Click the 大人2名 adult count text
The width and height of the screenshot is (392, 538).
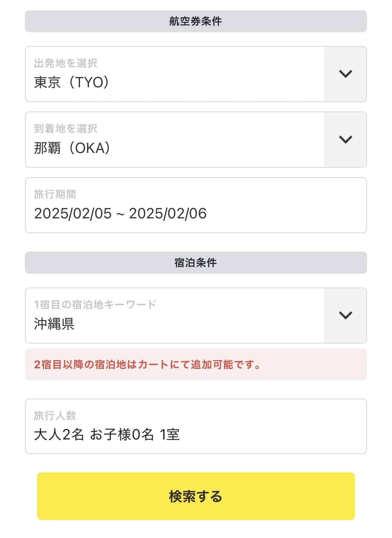pos(59,435)
